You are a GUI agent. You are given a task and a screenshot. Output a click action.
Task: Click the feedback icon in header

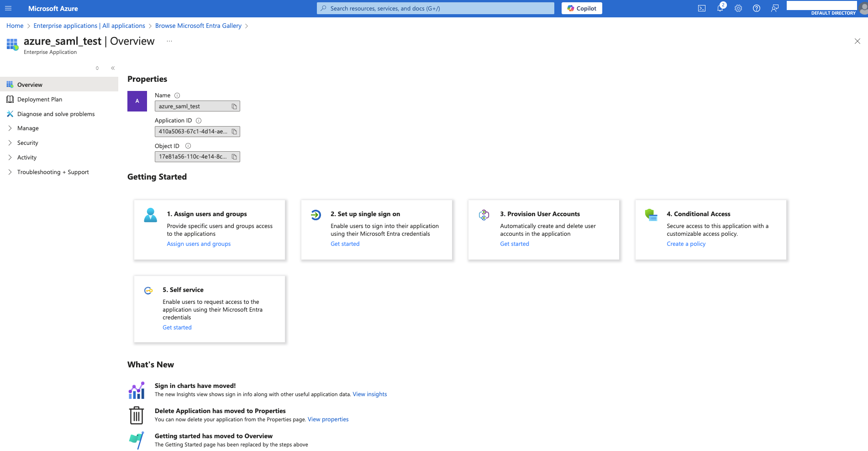tap(775, 8)
